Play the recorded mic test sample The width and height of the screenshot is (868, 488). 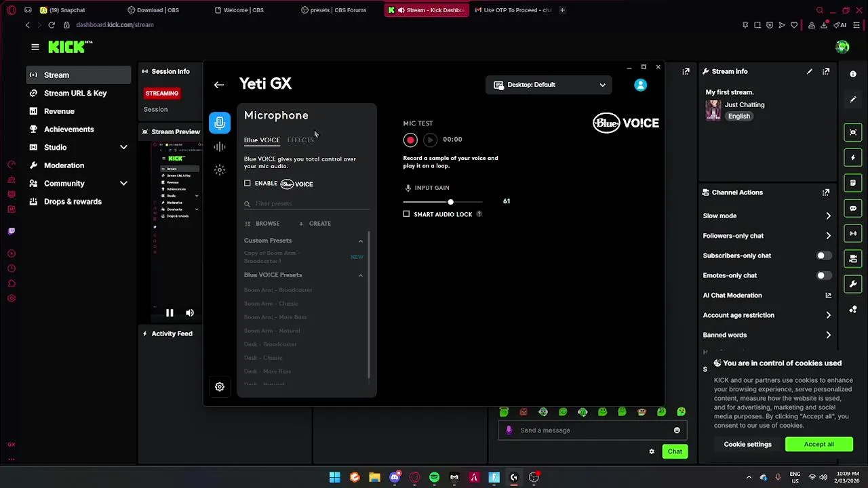pos(430,140)
